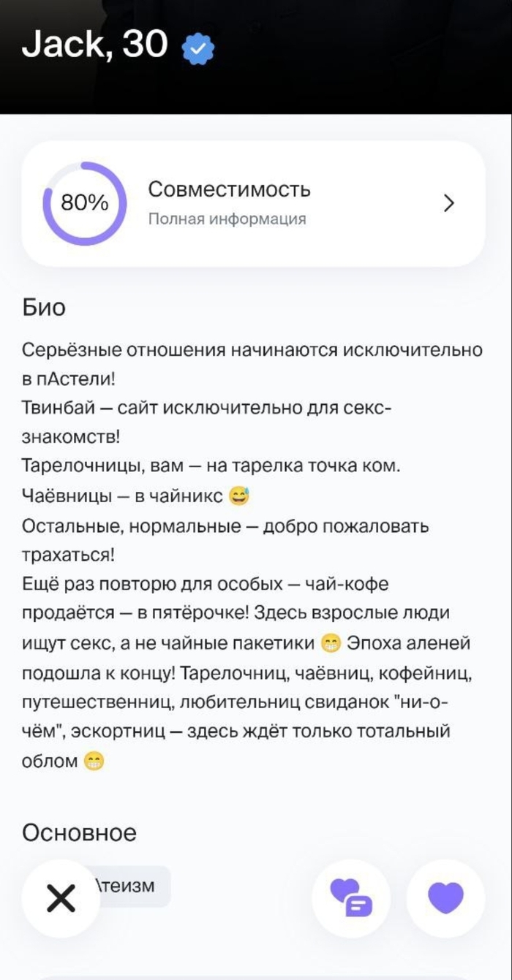Tap the grinning emoji after "чайные пакетики"

point(331,644)
